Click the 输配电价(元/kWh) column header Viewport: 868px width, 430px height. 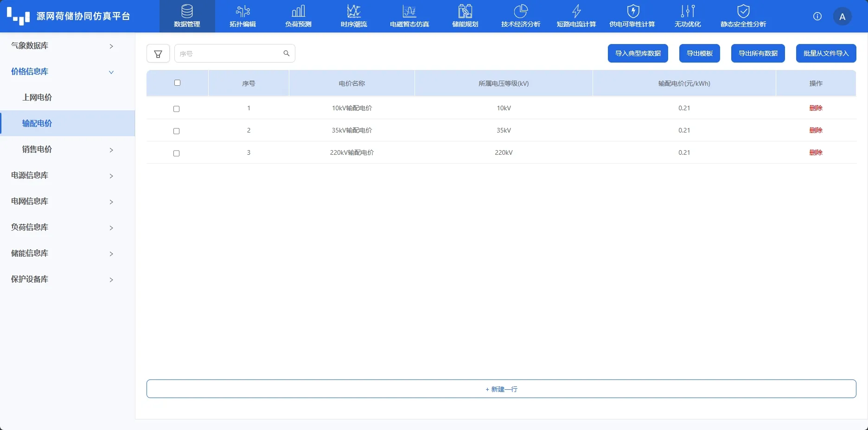click(684, 83)
